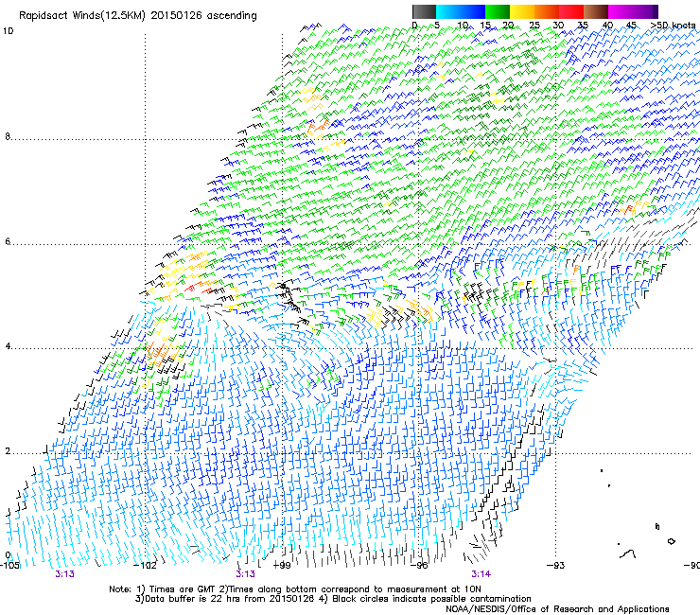
Task: Click the '40' legend scale label
Action: pos(607,26)
